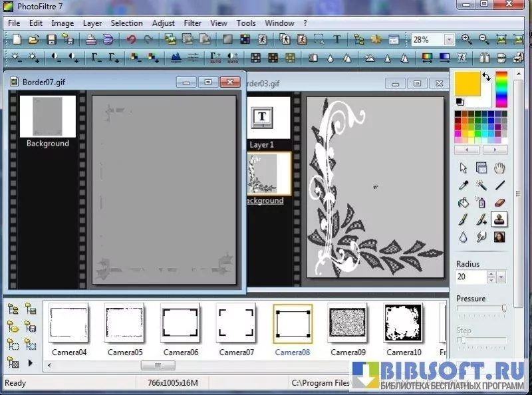Image resolution: width=532 pixels, height=395 pixels.
Task: Click the yellow foreground color swatch
Action: 467,84
